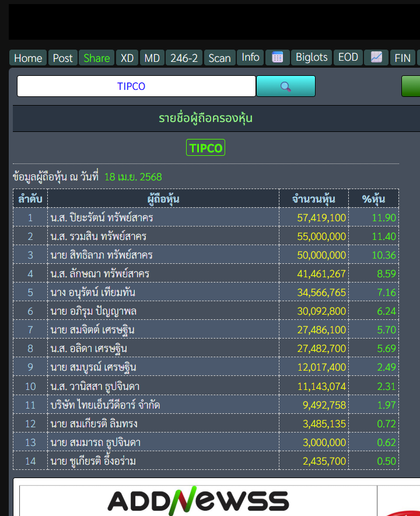
Task: Click percentage value 10.36
Action: [384, 255]
